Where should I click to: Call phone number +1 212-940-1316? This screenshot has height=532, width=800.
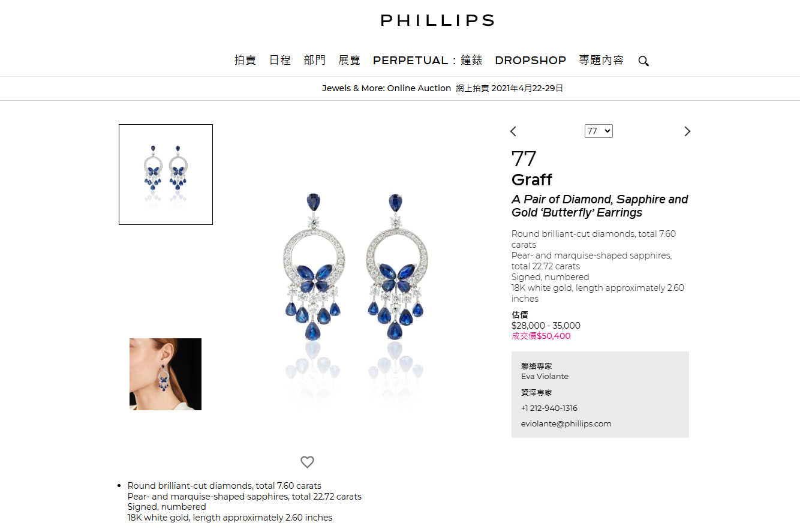click(549, 408)
